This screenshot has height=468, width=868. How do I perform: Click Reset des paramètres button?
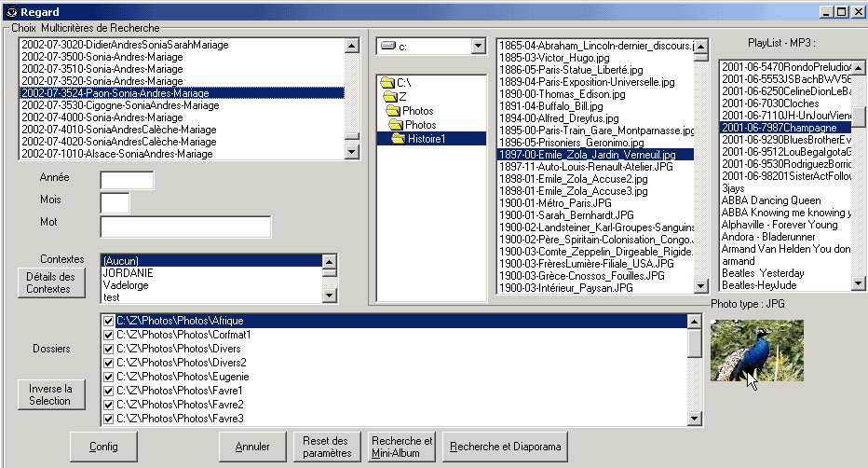(326, 447)
